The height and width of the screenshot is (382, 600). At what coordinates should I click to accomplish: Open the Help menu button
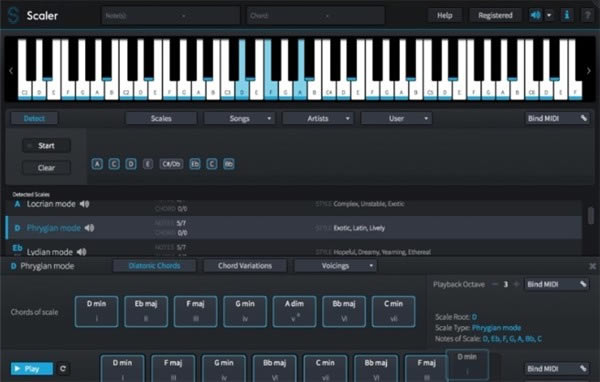[445, 15]
